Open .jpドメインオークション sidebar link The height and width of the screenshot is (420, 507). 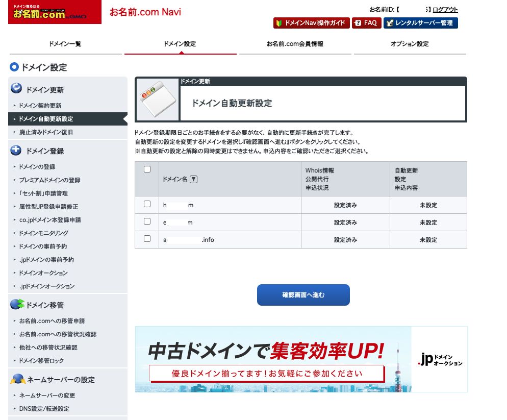[x=47, y=286]
